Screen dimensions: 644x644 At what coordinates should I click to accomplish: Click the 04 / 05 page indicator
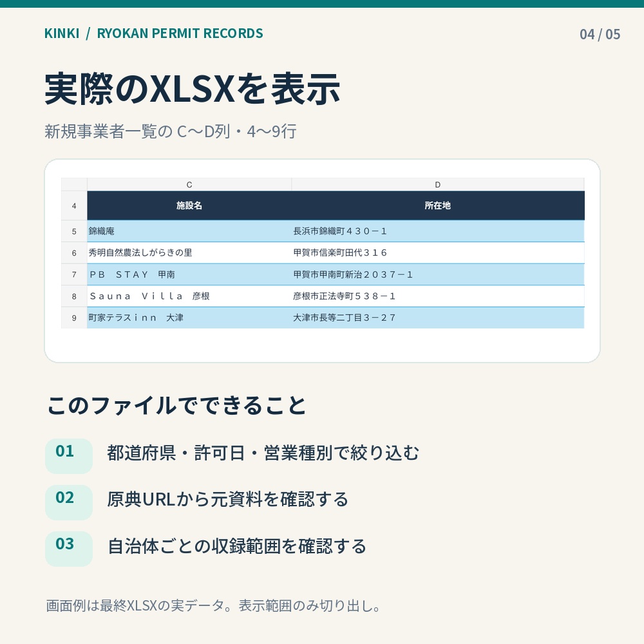tap(600, 34)
